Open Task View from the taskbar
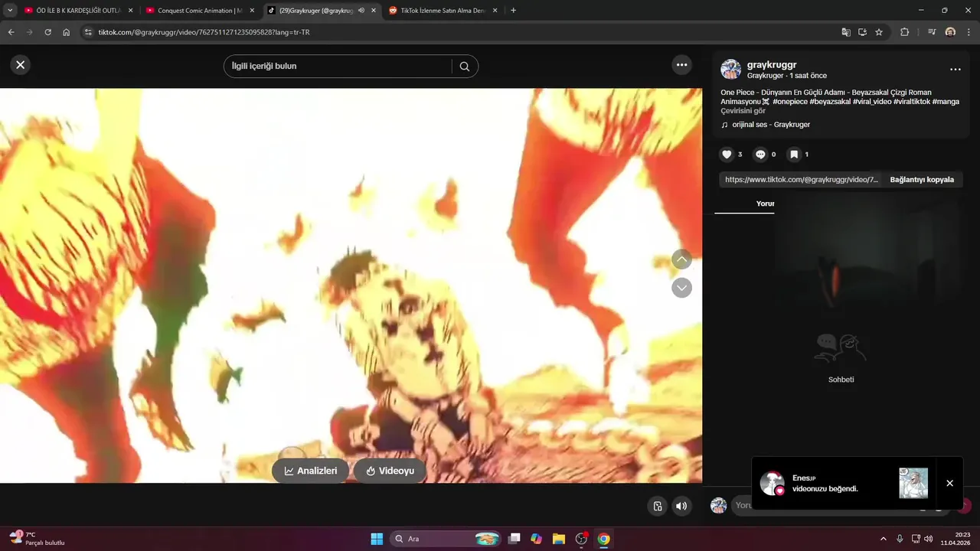Screen dimensions: 980x551 (x=514, y=539)
